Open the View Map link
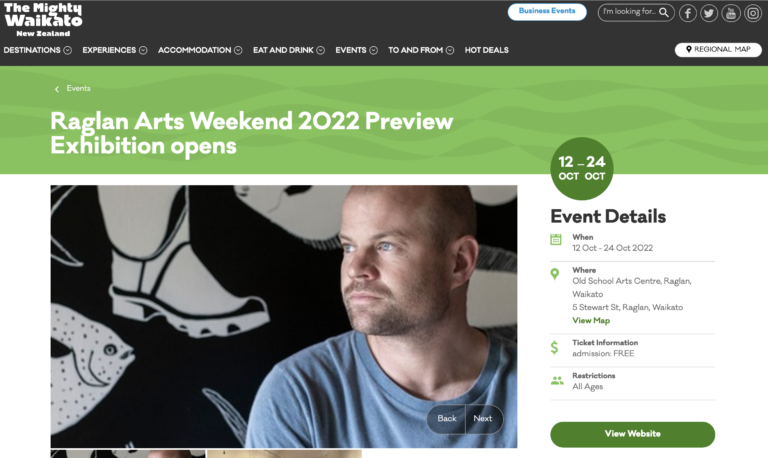 591,320
